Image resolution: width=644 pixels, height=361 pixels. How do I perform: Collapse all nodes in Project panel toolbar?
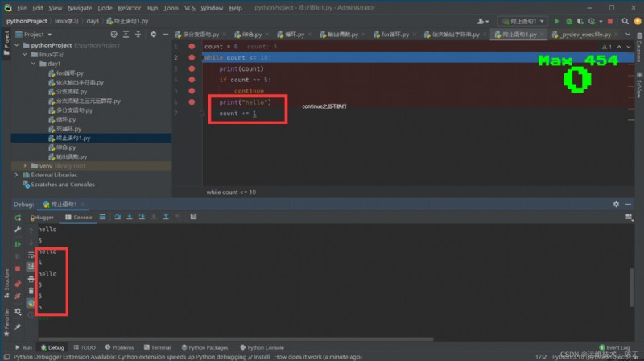138,34
